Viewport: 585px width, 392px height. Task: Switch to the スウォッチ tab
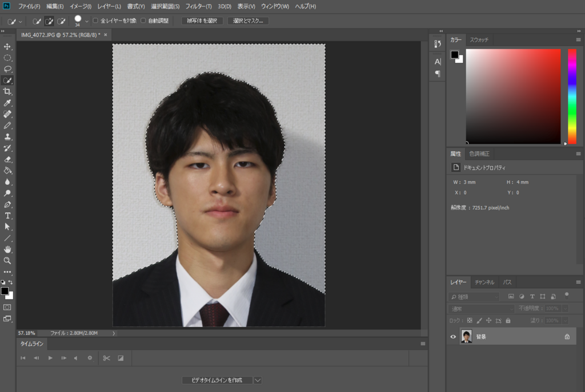[x=479, y=39]
